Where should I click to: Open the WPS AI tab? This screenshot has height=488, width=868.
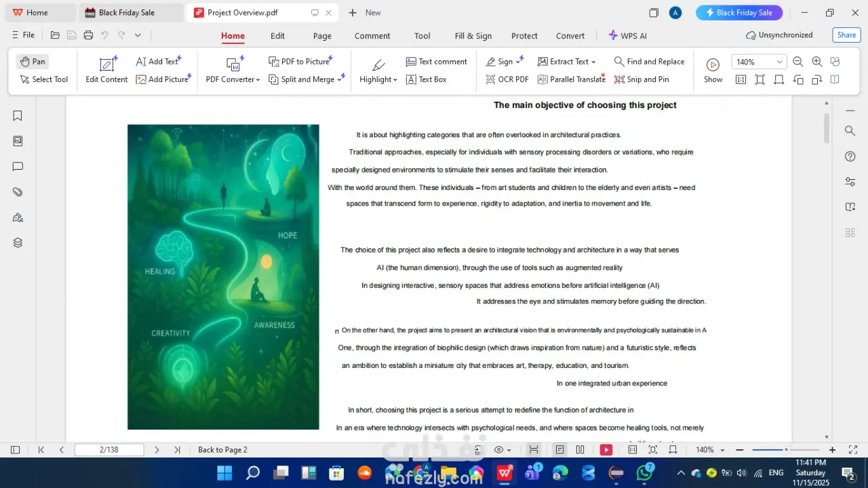[627, 36]
